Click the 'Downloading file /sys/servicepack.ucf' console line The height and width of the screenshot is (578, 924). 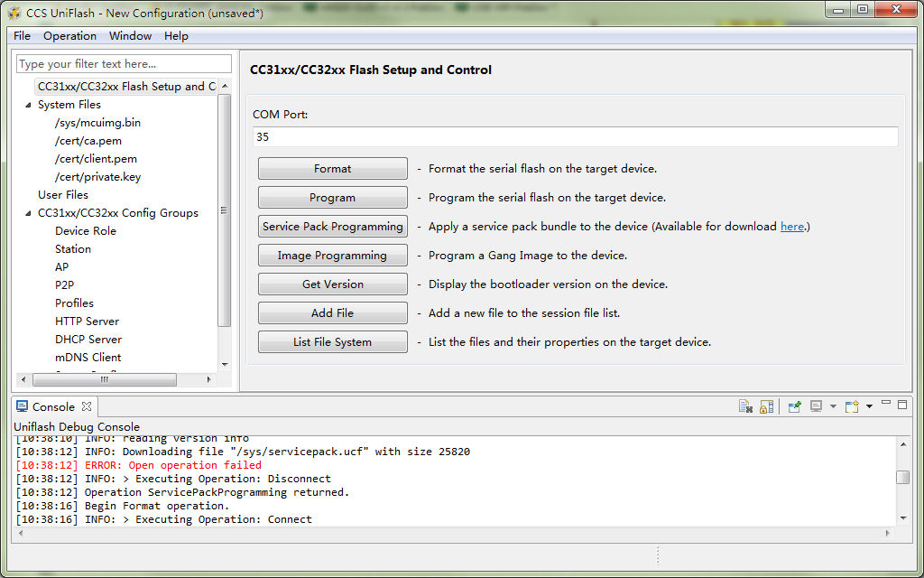pos(243,452)
